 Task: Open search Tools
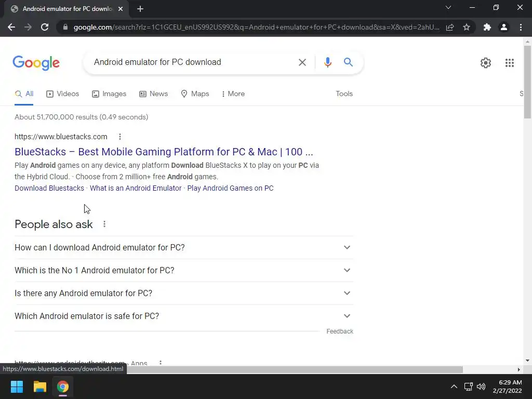tap(344, 94)
